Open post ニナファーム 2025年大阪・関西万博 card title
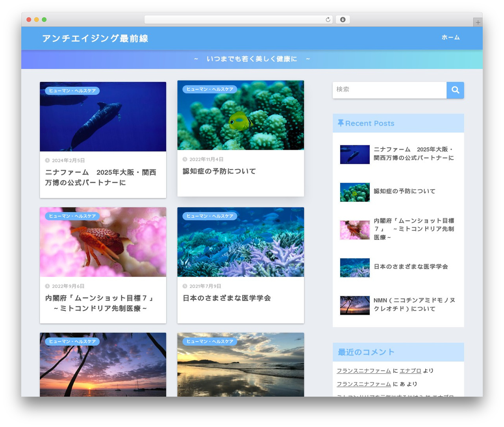Screen dimensions: 504x427 (101, 177)
